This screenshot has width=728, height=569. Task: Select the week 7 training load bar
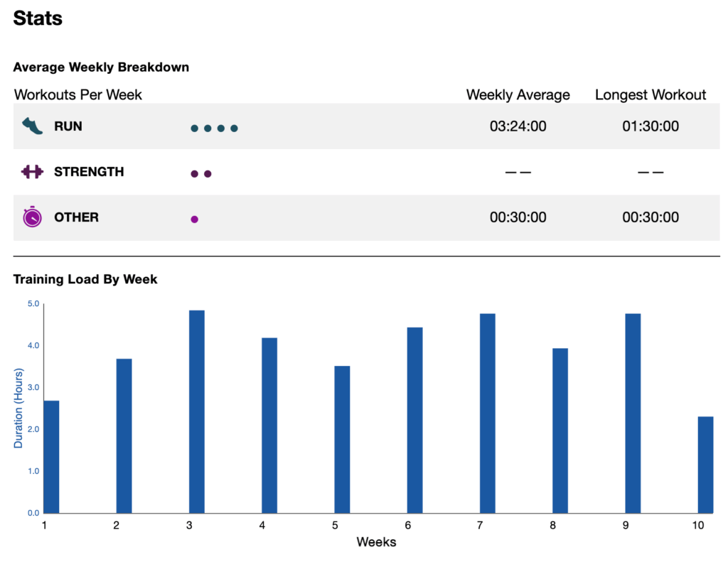pyautogui.click(x=488, y=413)
